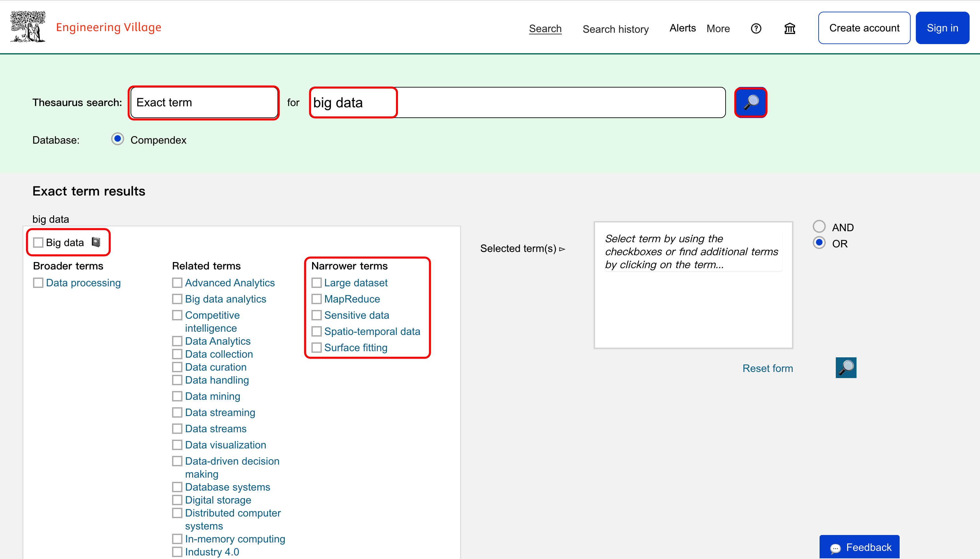This screenshot has height=559, width=980.
Task: Select the AND radio button
Action: (819, 227)
